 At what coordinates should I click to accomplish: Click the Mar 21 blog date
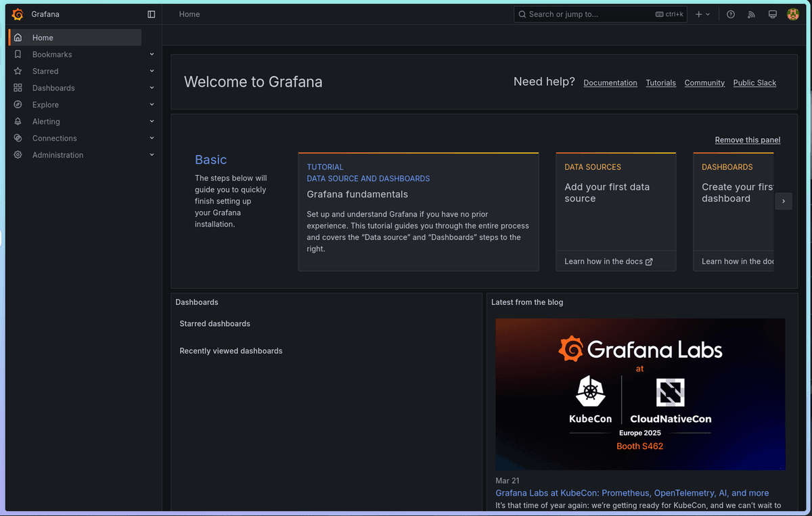point(507,481)
